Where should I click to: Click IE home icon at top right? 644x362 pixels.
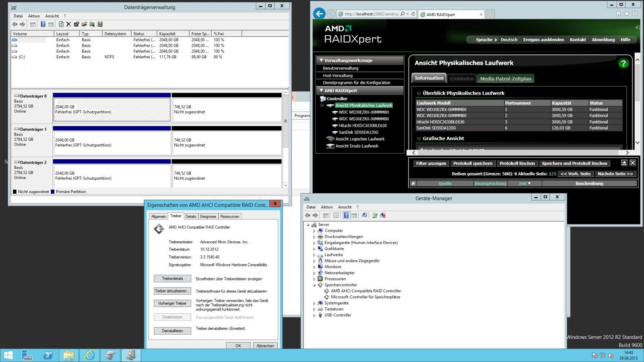pyautogui.click(x=618, y=14)
